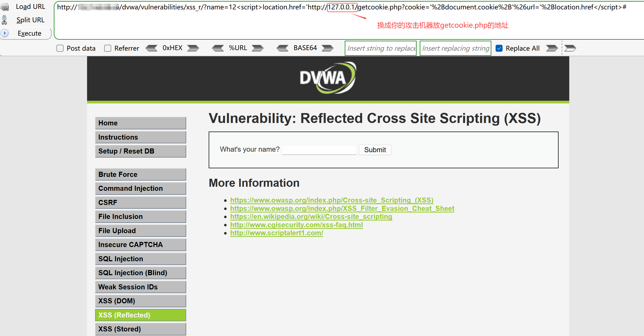The image size is (644, 336).
Task: Open the SQL Injection menu item
Action: click(140, 259)
